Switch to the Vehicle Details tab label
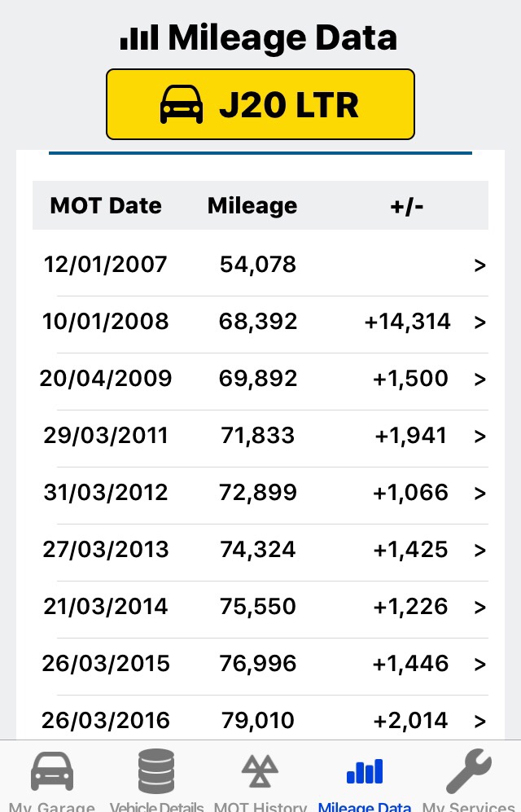This screenshot has height=812, width=521. click(156, 806)
